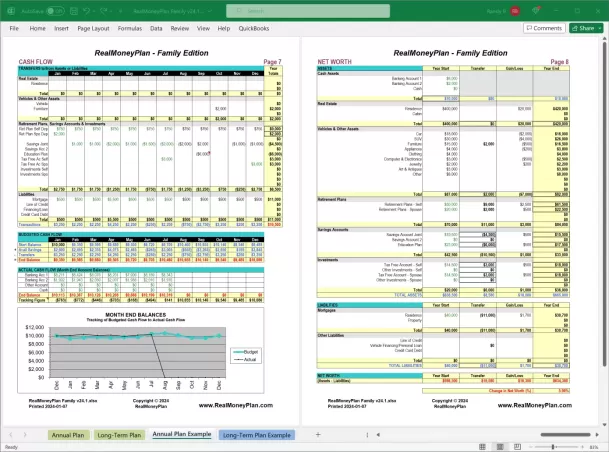Click the horizontal scrollbar thumb
This screenshot has height=452, width=609.
click(x=565, y=435)
